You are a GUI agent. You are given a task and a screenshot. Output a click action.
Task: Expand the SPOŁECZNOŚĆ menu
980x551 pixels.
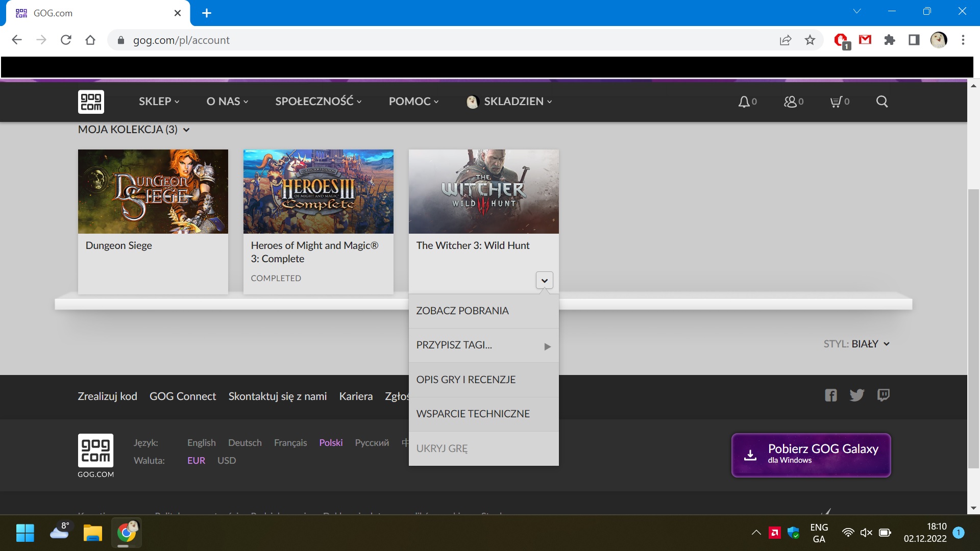tap(318, 102)
